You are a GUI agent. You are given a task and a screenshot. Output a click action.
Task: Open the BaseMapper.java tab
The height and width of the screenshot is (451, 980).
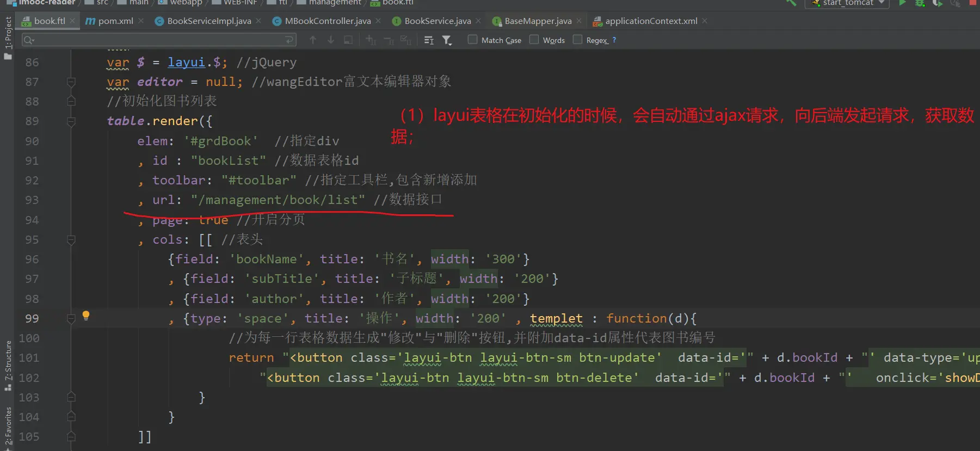click(538, 21)
